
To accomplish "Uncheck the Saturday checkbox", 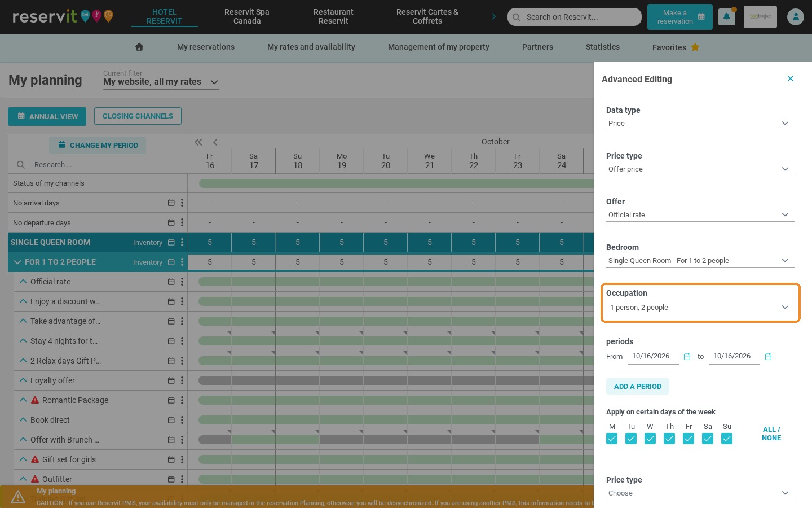I will [x=708, y=439].
